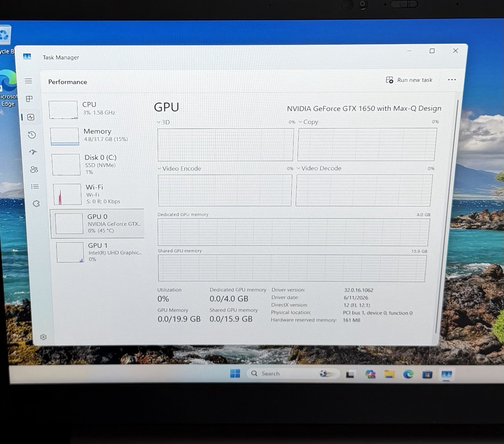The image size is (504, 444).
Task: Expand the Video Decode engine dropdown
Action: coord(319,168)
